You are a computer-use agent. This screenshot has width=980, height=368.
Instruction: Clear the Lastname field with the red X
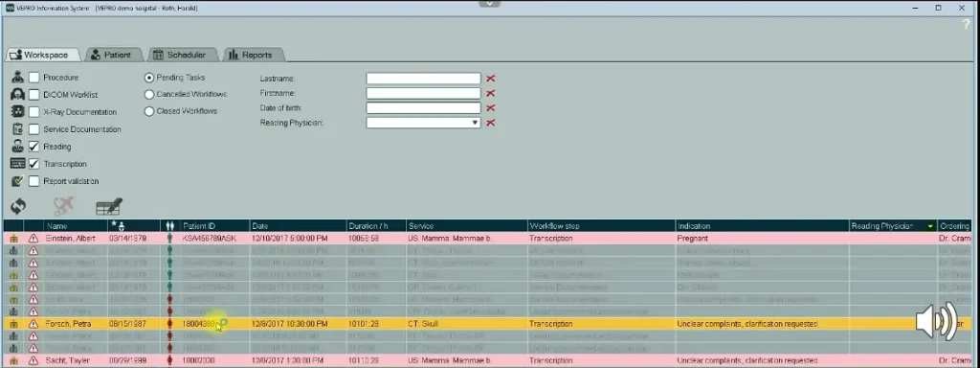[491, 79]
